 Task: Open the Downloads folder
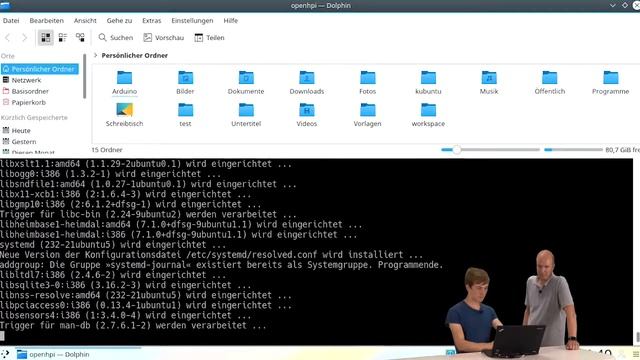[x=307, y=83]
